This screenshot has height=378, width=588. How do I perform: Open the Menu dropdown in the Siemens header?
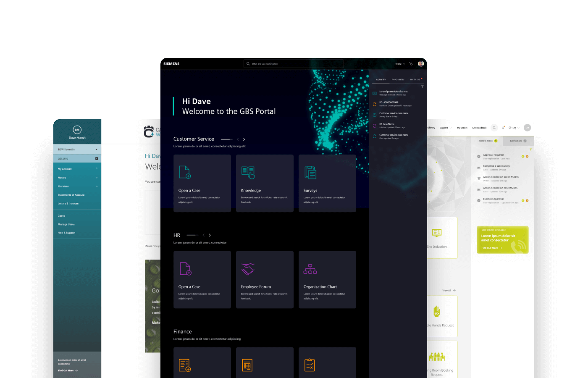tap(400, 64)
